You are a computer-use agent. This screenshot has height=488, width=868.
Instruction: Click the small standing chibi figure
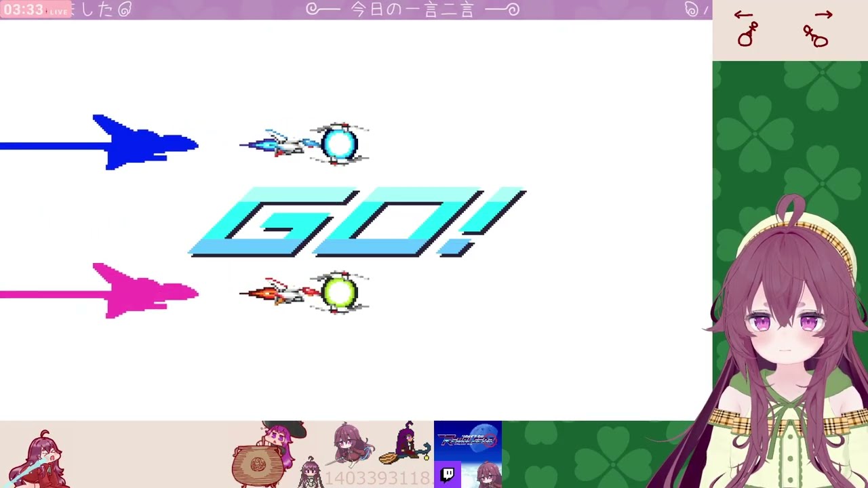point(311,472)
